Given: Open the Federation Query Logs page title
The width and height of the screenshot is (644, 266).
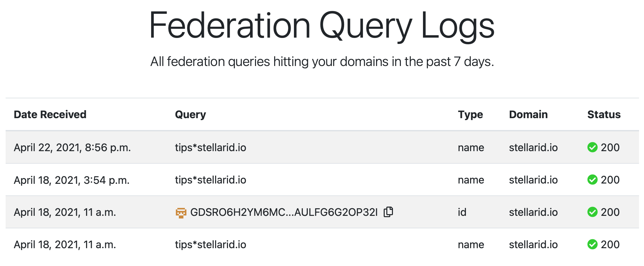Looking at the screenshot, I should pyautogui.click(x=322, y=25).
